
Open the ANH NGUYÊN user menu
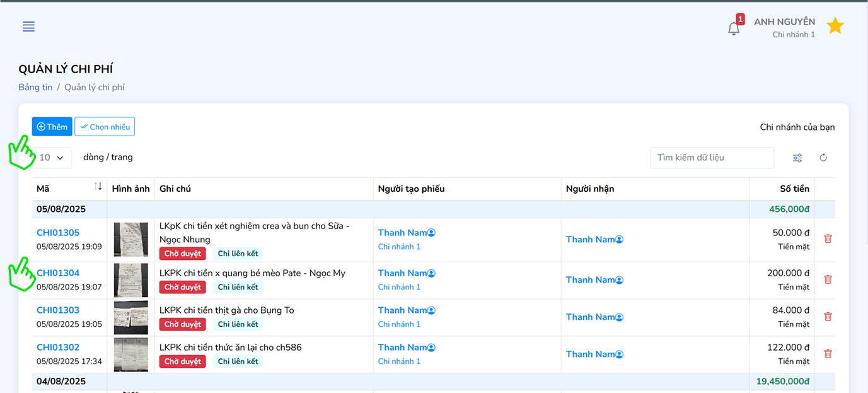pyautogui.click(x=784, y=27)
